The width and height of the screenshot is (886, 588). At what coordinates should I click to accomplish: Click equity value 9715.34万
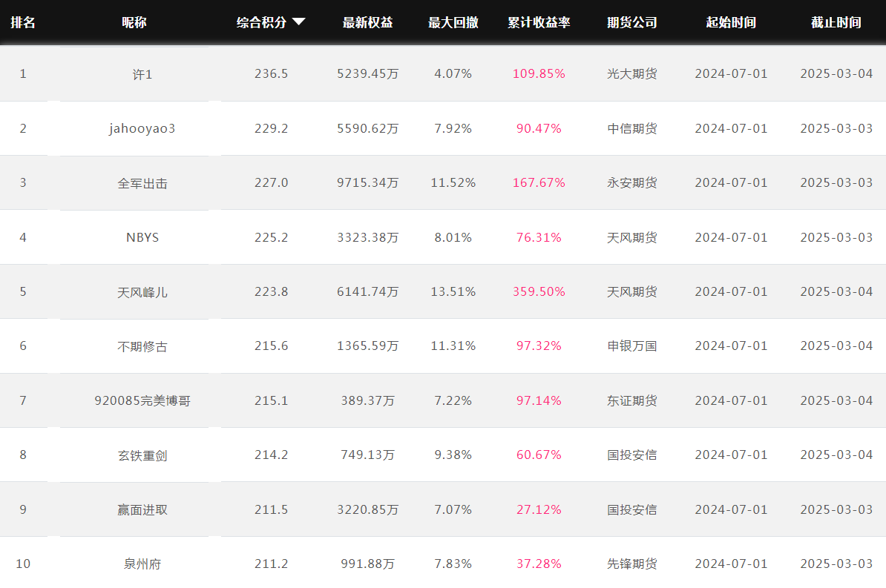(368, 183)
